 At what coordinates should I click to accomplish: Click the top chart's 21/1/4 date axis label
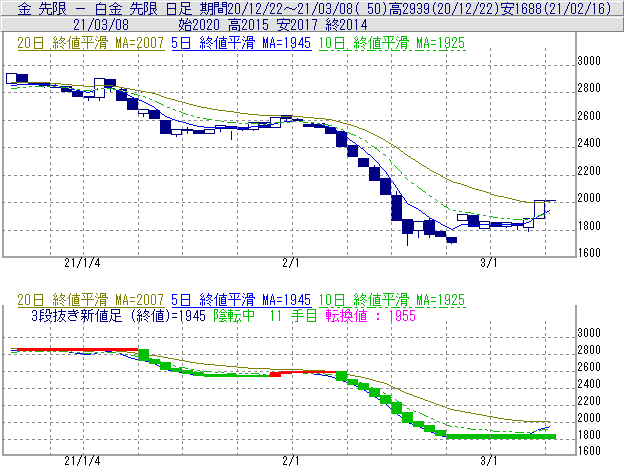[82, 263]
